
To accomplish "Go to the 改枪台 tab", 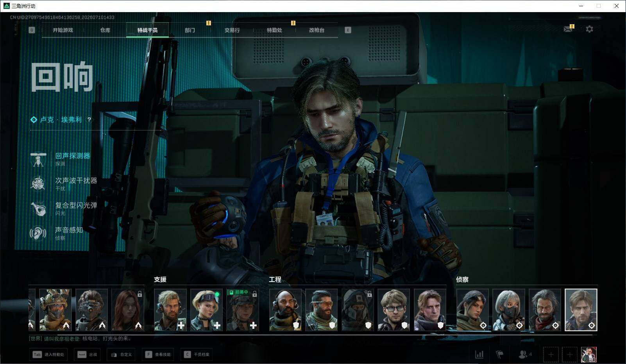I will tap(317, 30).
